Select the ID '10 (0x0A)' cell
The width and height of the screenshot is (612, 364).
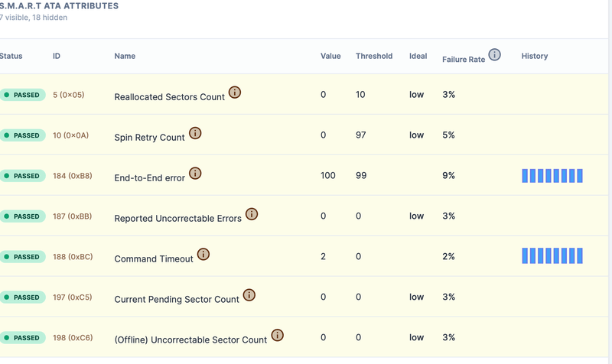click(x=70, y=135)
